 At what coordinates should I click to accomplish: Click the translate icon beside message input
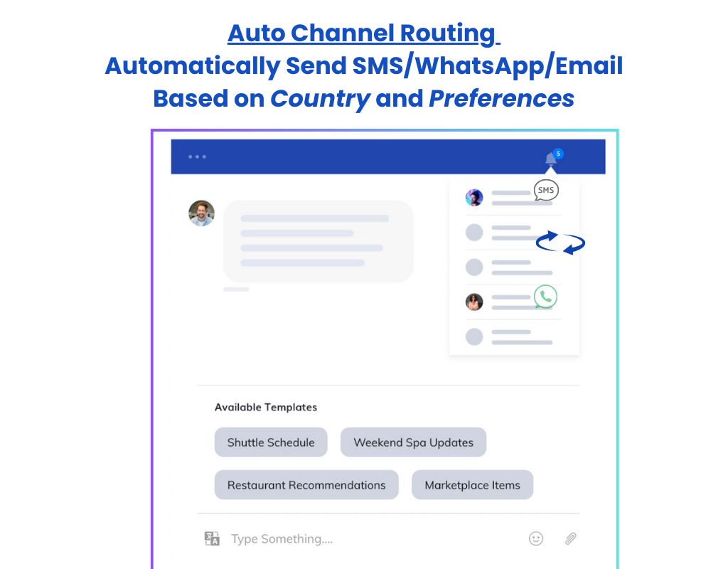coord(212,538)
